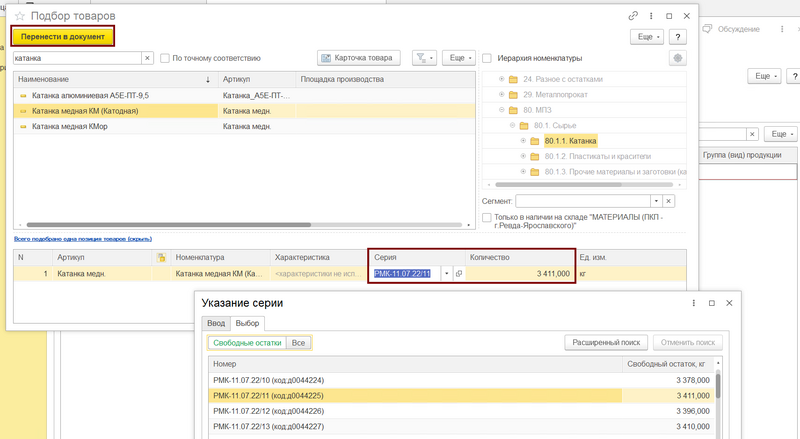Click Артикул column header in product list
Screen dimensions: 800x439
tap(257, 80)
